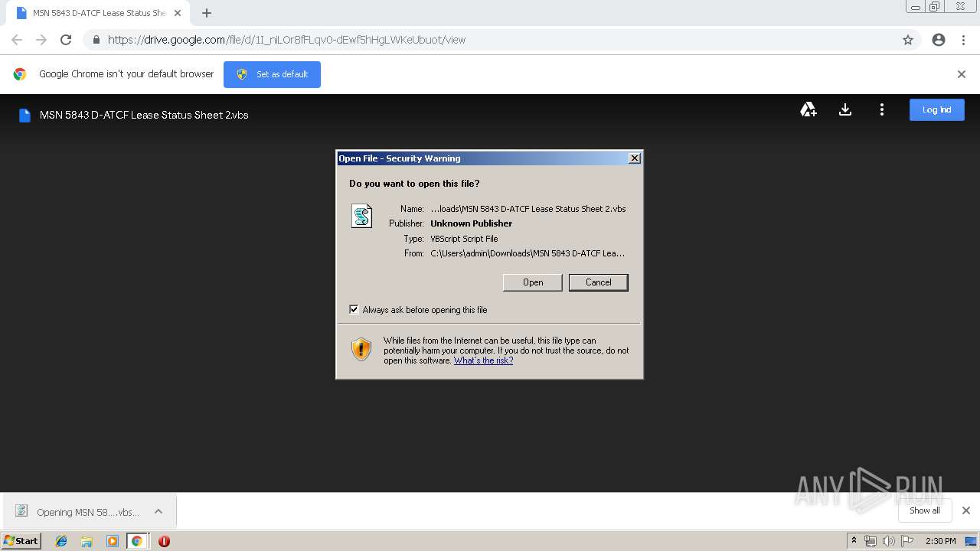Click the red stop icon on the taskbar
980x551 pixels.
coord(164,541)
